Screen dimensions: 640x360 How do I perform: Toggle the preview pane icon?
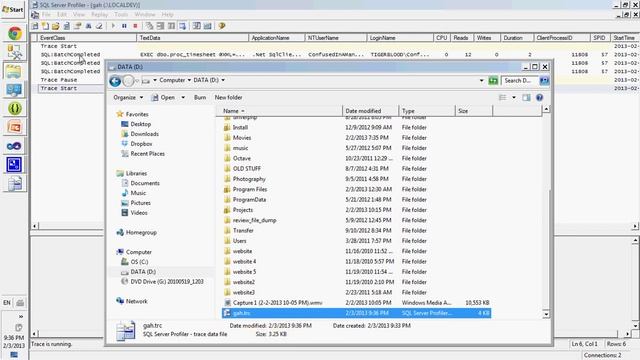tap(527, 98)
